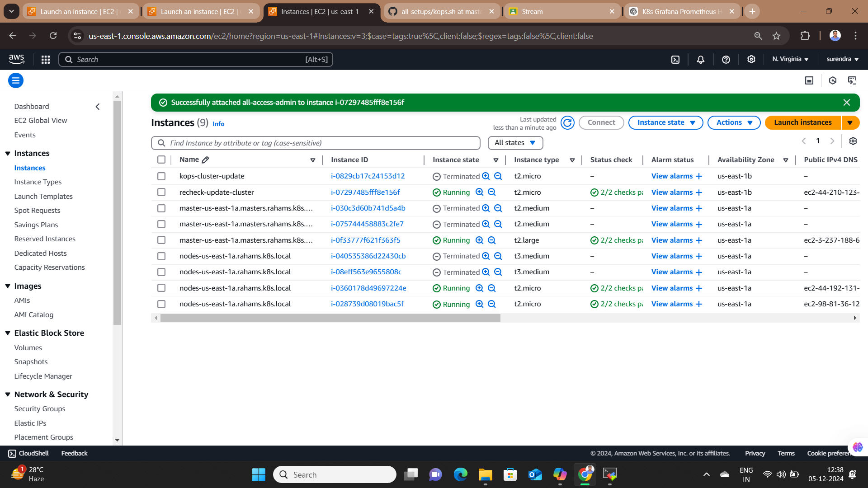
Task: Bookmark this page with the star icon
Action: 776,36
